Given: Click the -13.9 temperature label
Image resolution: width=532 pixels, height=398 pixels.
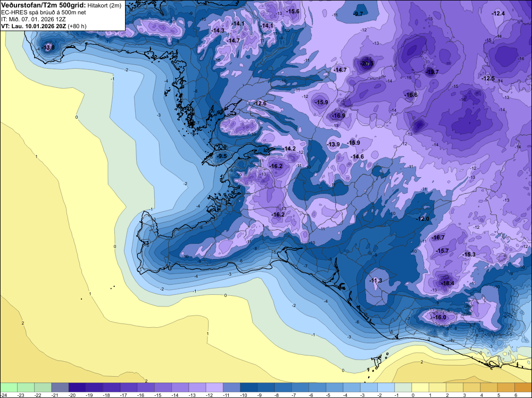Looking at the screenshot, I should point(333,144).
